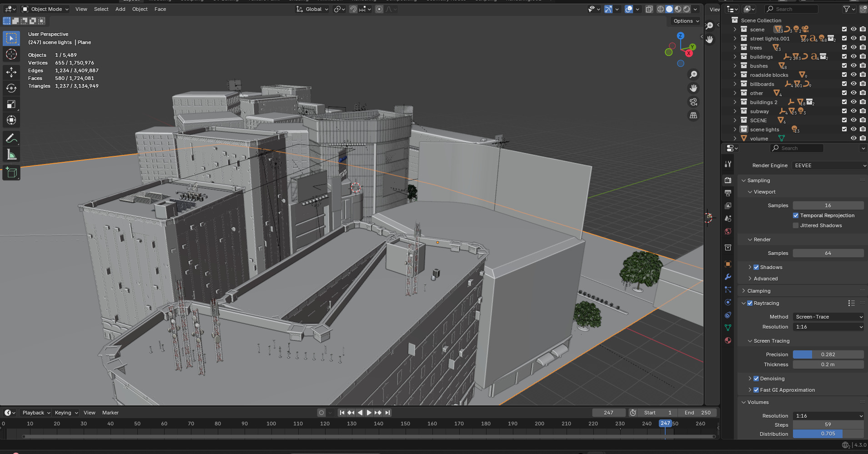Click the outliner Search field
The width and height of the screenshot is (868, 454).
point(791,9)
